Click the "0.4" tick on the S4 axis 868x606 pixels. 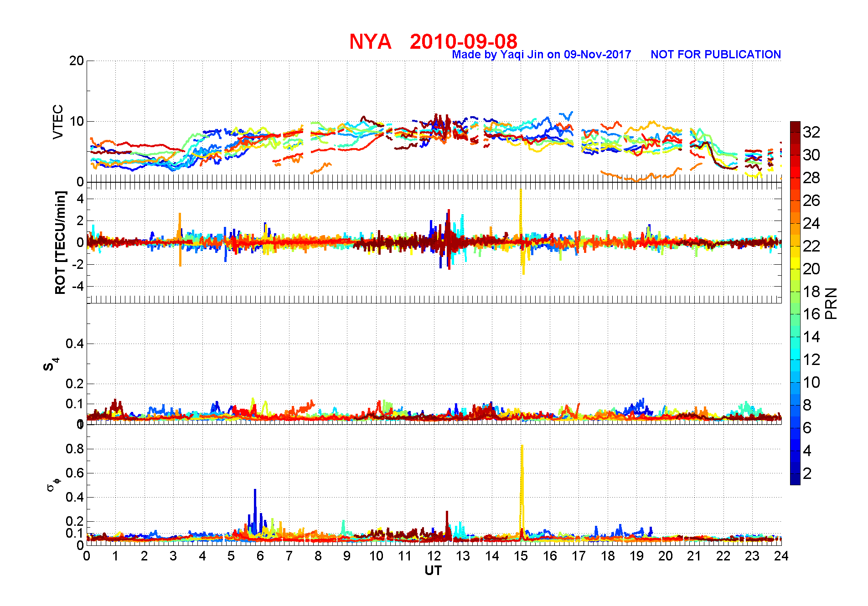pyautogui.click(x=75, y=344)
